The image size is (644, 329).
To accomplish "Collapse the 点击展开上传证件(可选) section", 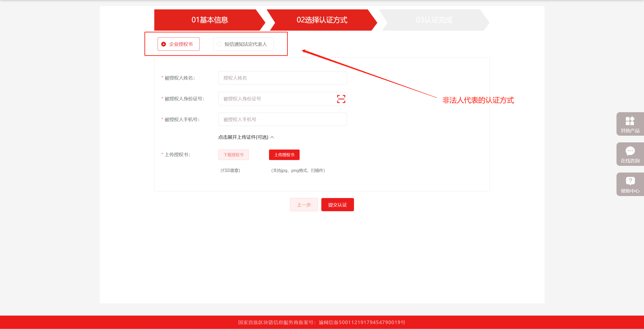I will coord(243,137).
